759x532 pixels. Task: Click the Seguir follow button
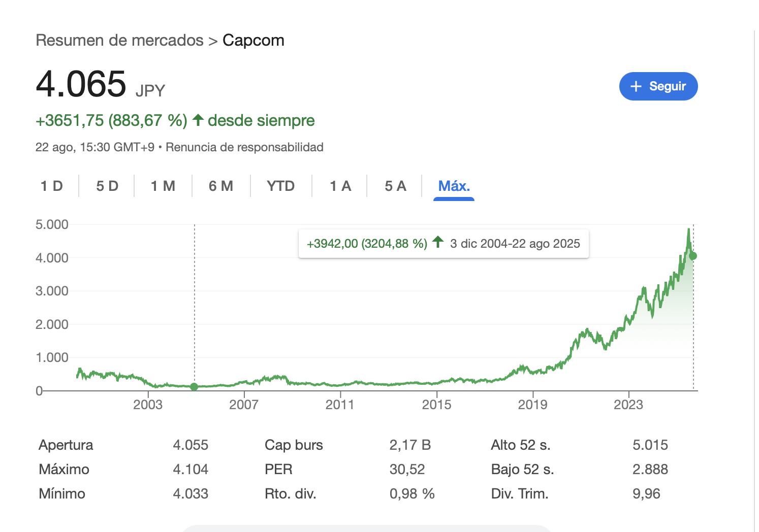tap(658, 86)
